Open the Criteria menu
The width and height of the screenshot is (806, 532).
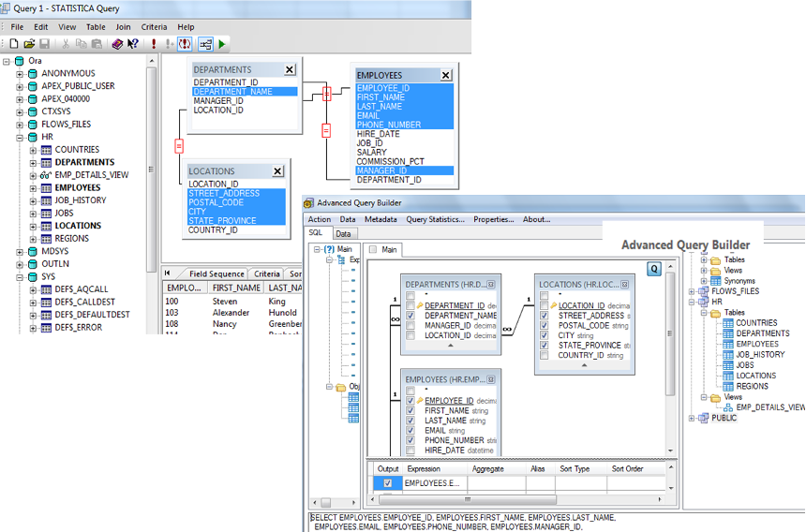155,27
